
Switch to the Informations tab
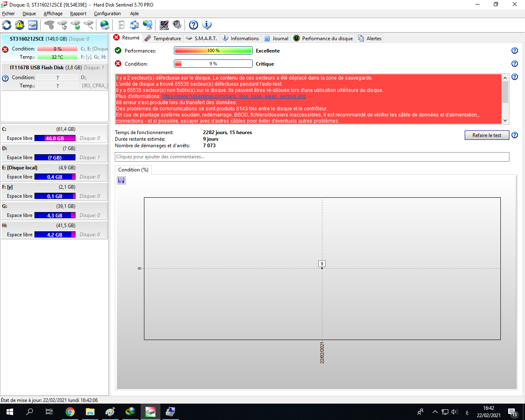[x=240, y=38]
